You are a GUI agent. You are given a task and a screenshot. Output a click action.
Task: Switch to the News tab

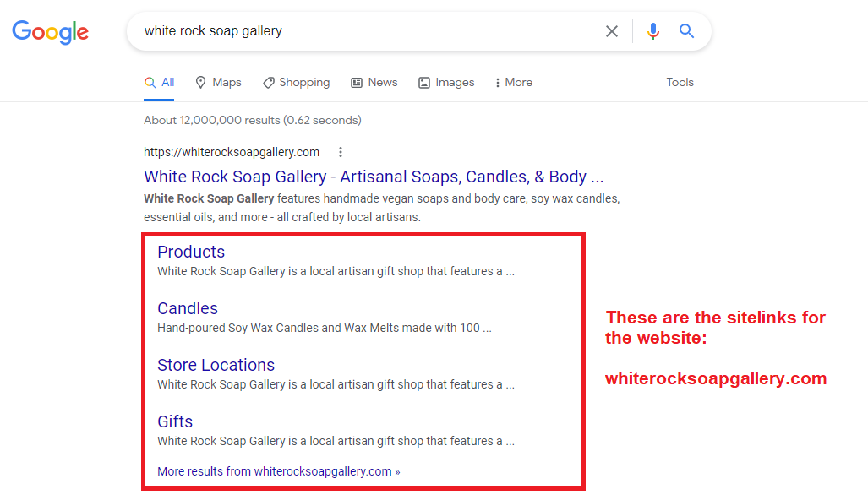point(374,83)
